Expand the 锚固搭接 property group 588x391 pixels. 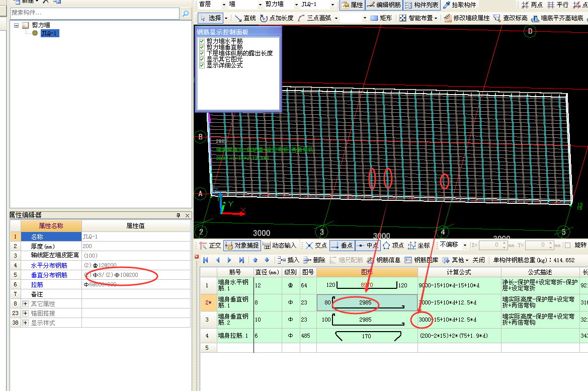(26, 313)
